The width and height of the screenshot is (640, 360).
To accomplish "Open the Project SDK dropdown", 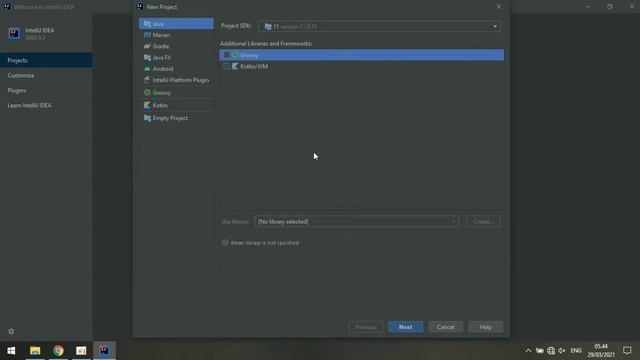I will (x=379, y=27).
